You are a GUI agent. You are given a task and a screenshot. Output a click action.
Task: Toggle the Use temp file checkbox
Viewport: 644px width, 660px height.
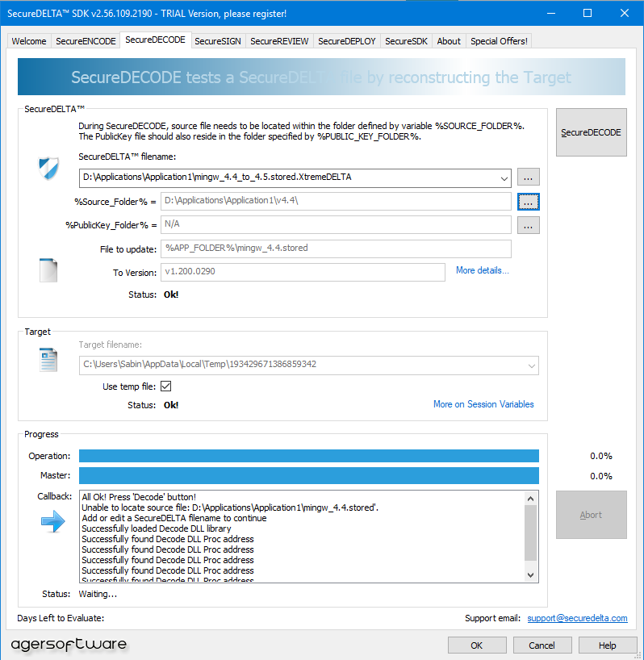click(x=165, y=386)
